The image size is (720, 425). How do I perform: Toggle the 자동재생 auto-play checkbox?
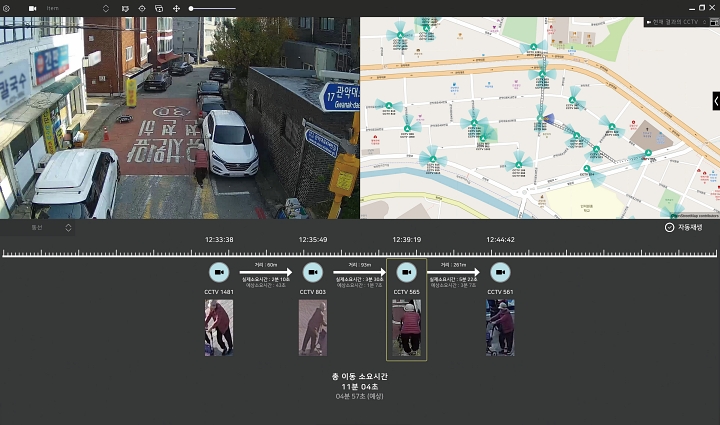click(669, 227)
